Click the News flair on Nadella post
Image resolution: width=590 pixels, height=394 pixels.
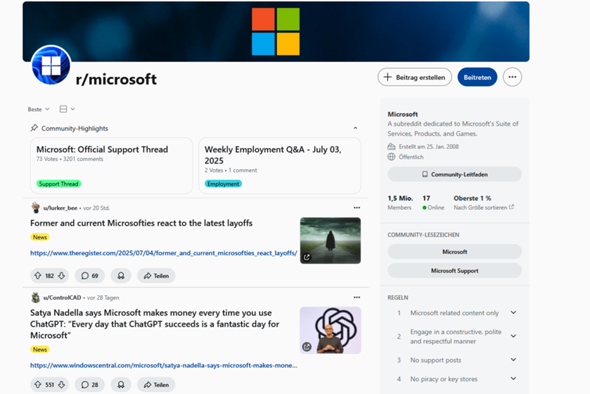(x=40, y=349)
